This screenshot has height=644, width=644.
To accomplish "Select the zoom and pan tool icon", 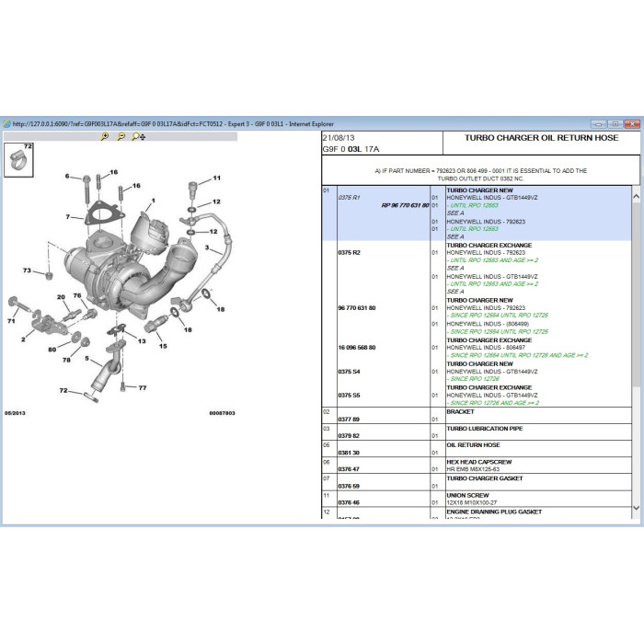I will click(x=138, y=136).
